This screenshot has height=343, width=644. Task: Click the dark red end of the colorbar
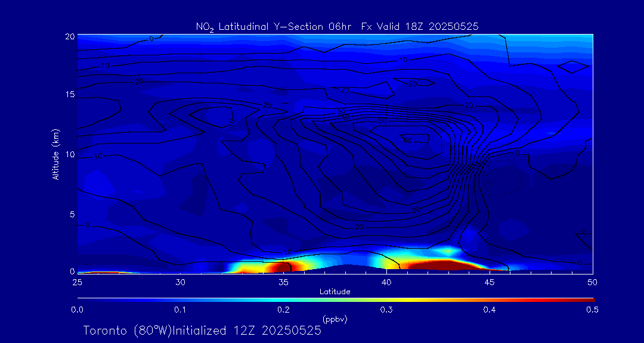[x=587, y=299]
